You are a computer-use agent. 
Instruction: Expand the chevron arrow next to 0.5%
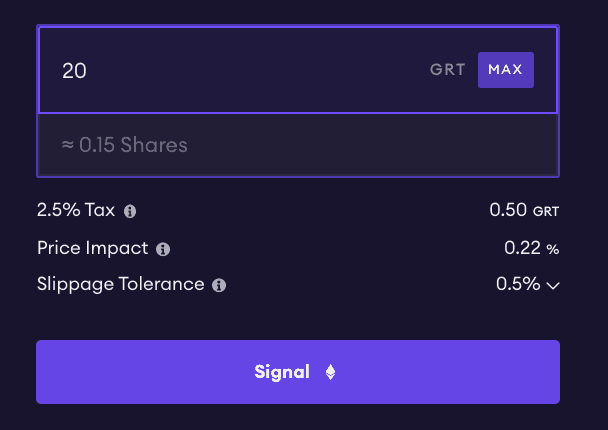coord(553,286)
